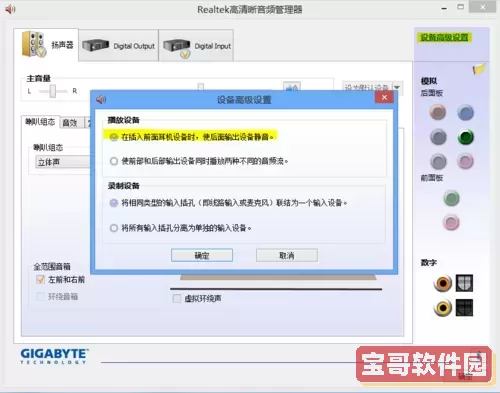Select the 音效 sub-tab
This screenshot has height=393, width=500.
70,123
